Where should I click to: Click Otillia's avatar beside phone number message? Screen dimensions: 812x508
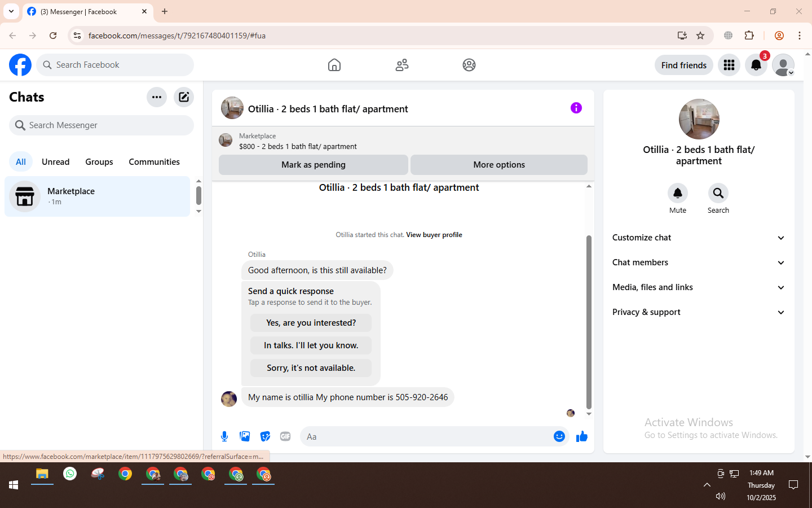coord(229,398)
